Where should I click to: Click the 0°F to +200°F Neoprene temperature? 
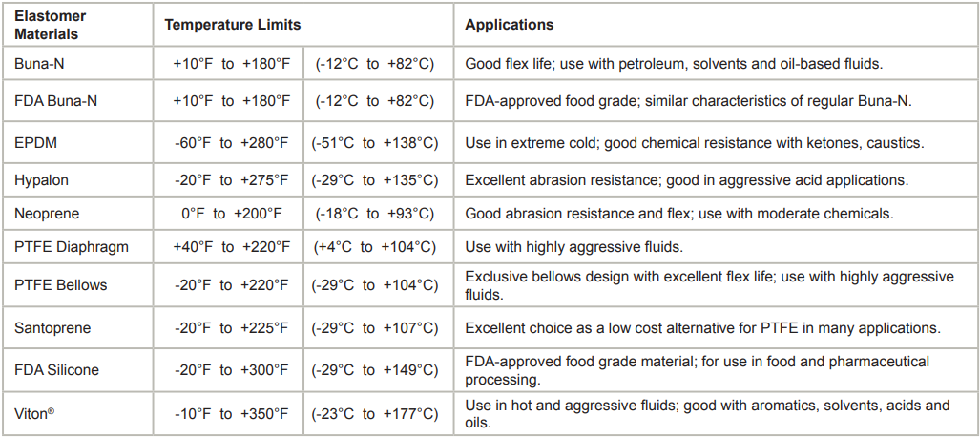tap(230, 214)
